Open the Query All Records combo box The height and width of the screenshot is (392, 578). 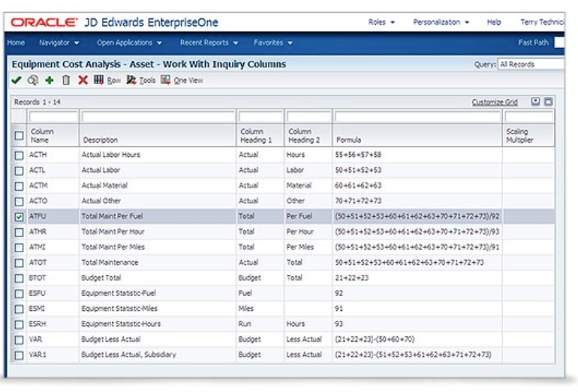click(531, 64)
